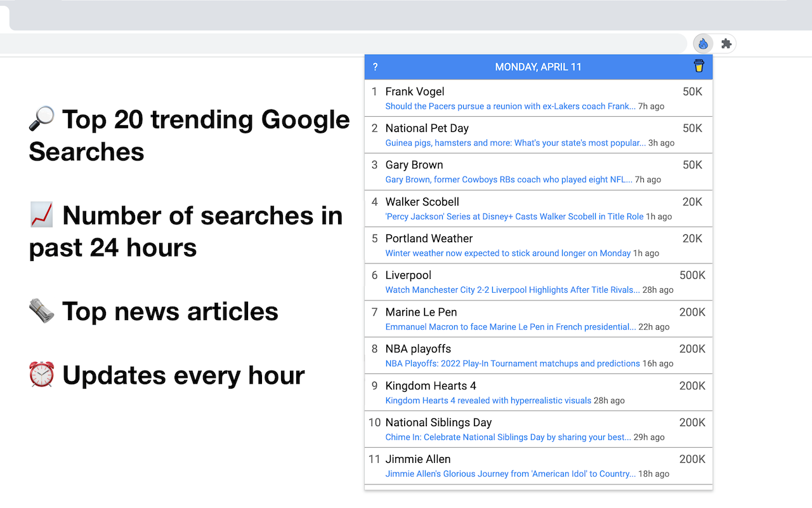Click the coffee cup donate icon
The image size is (812, 508).
point(698,66)
